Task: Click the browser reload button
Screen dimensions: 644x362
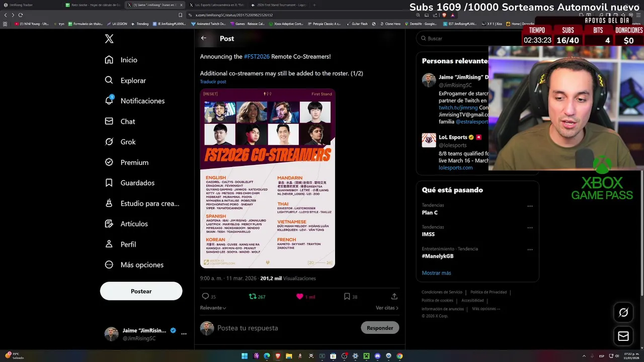Action: 21,15
